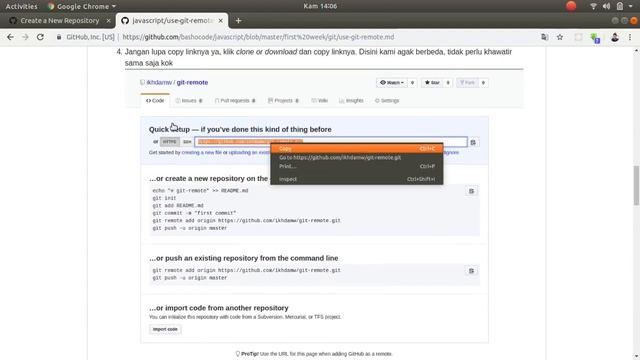Open the Wi-Fi network indicator
Viewport: 640px width, 360px height.
pyautogui.click(x=593, y=6)
